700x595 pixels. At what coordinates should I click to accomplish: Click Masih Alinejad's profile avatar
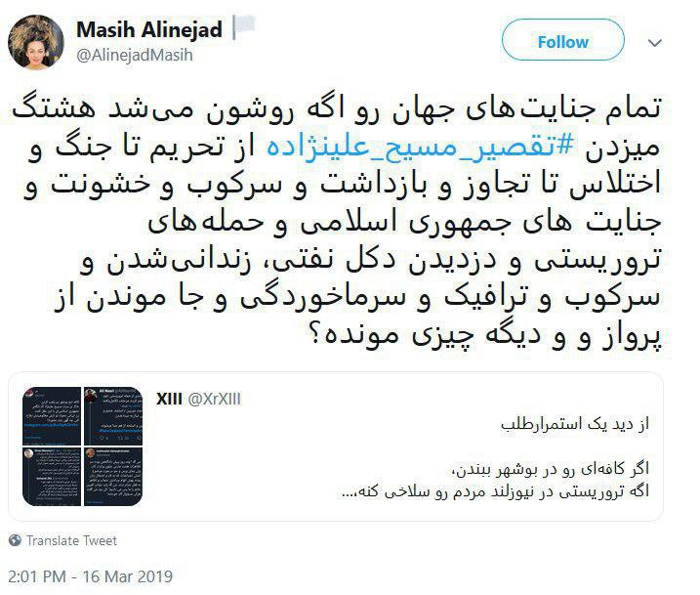pyautogui.click(x=36, y=42)
